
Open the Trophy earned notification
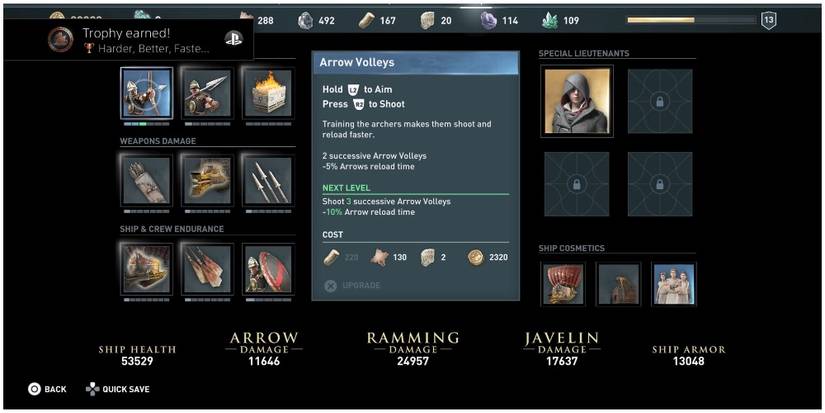point(128,39)
